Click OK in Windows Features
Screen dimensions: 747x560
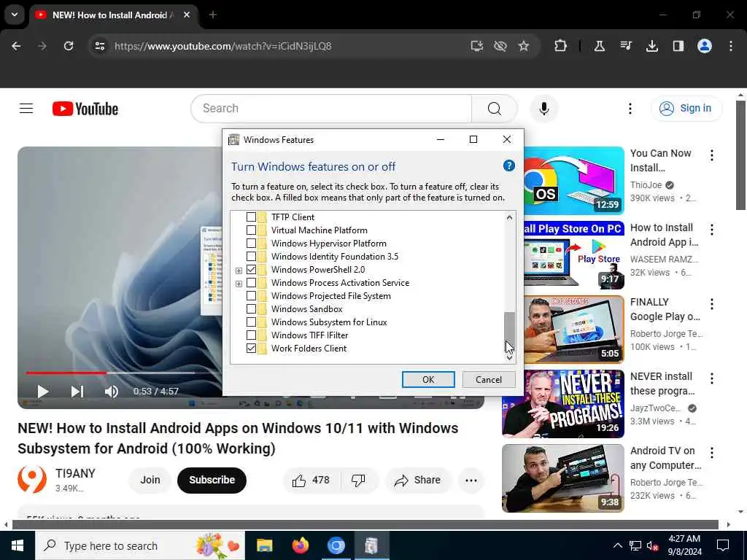click(x=428, y=379)
